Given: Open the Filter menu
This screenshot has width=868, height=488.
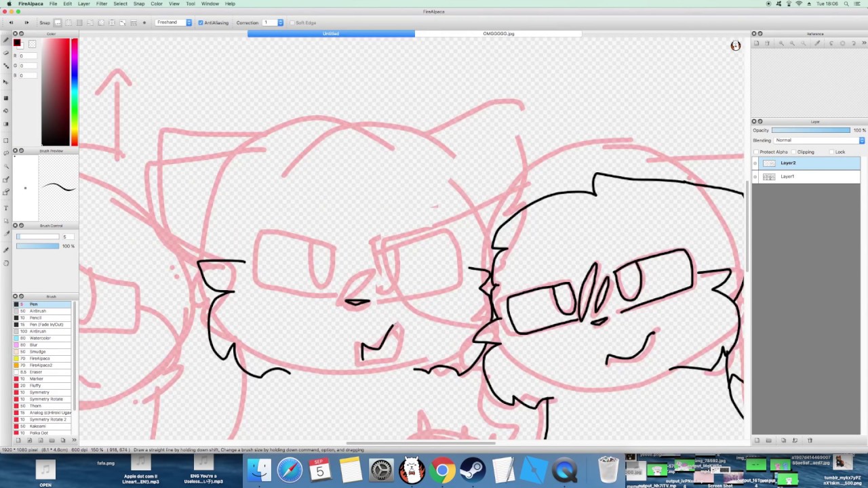Looking at the screenshot, I should 102,4.
